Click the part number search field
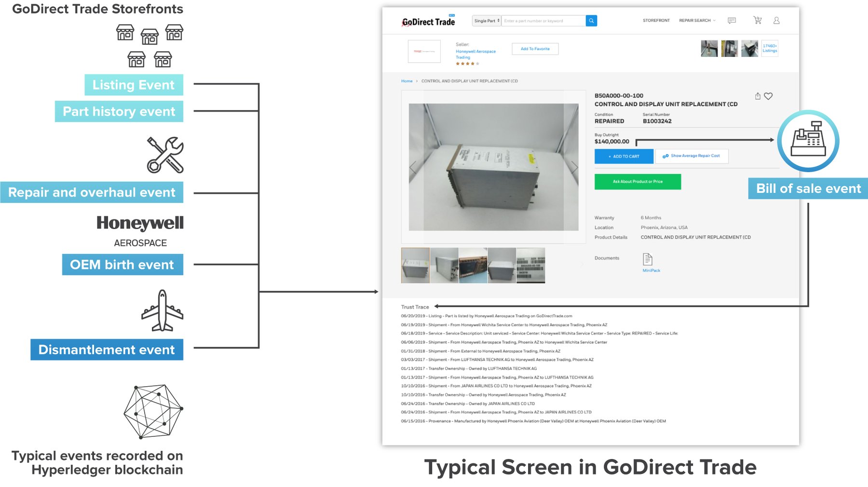This screenshot has height=487, width=868. tap(543, 21)
